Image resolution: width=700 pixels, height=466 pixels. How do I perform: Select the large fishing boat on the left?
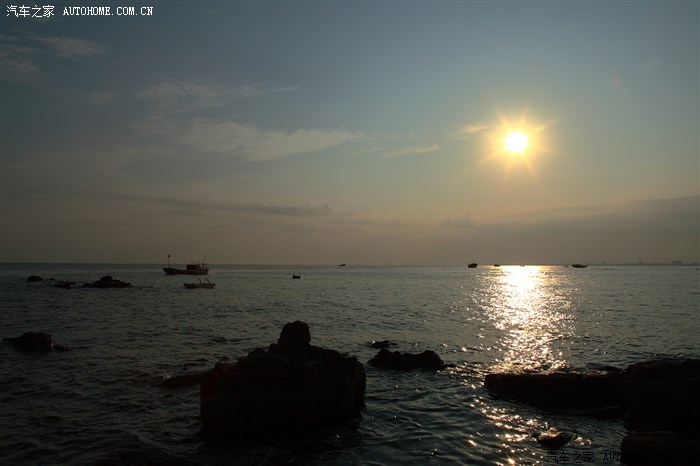186,269
